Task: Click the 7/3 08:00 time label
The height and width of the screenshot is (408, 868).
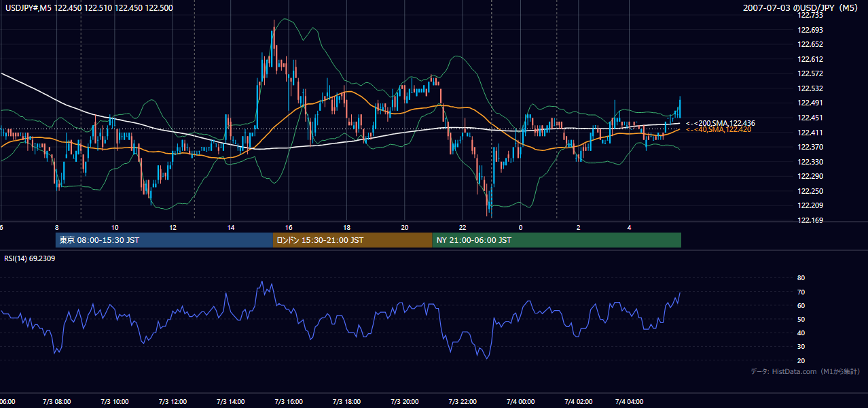Action: point(56,402)
